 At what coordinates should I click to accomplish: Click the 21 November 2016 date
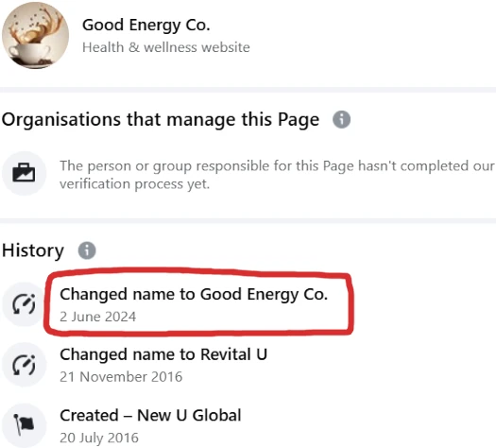click(121, 377)
